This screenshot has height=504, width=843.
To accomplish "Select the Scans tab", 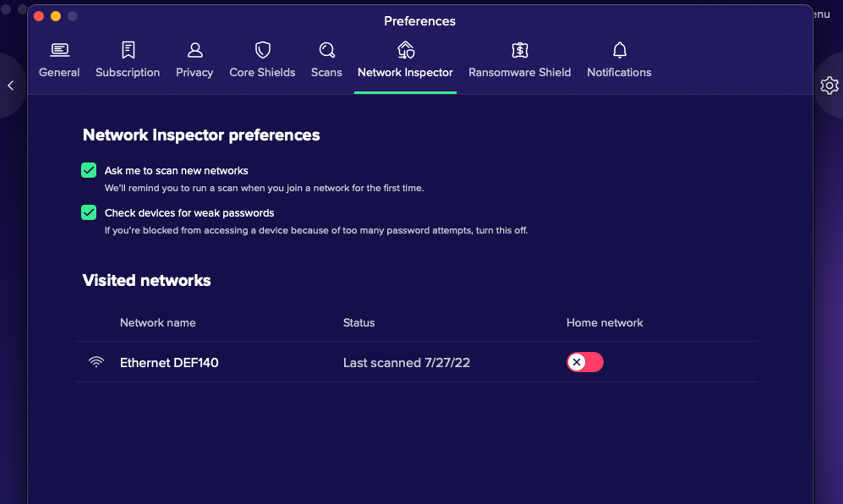I will tap(326, 58).
